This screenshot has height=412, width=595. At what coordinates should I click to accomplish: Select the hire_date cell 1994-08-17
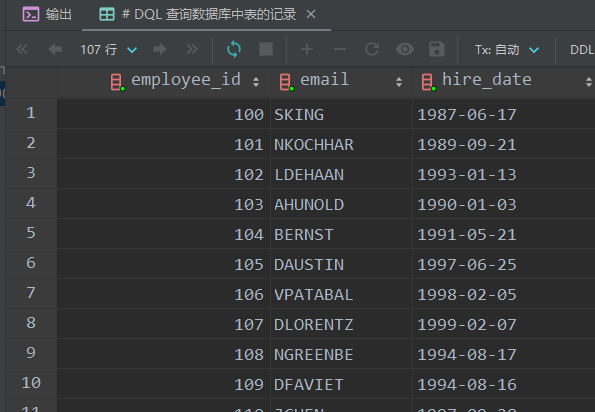click(504, 354)
